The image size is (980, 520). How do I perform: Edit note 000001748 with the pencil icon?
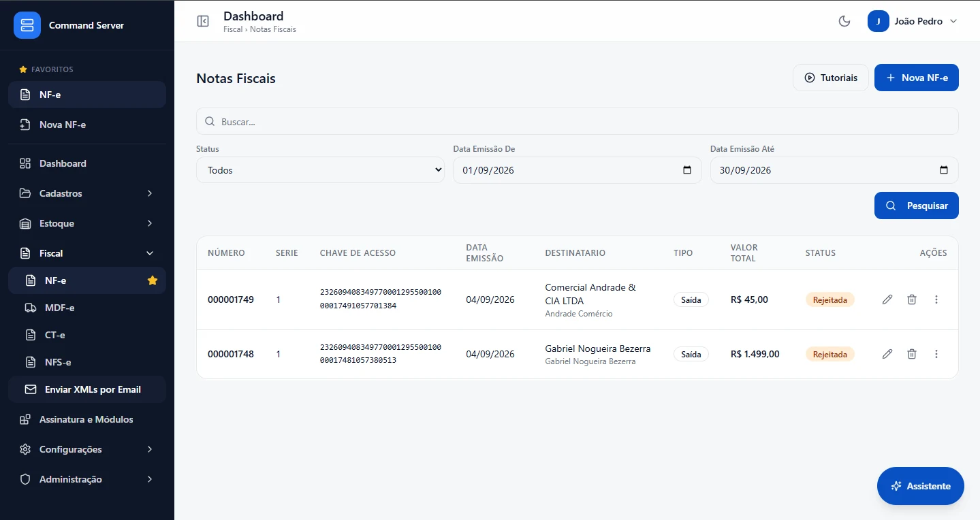887,354
